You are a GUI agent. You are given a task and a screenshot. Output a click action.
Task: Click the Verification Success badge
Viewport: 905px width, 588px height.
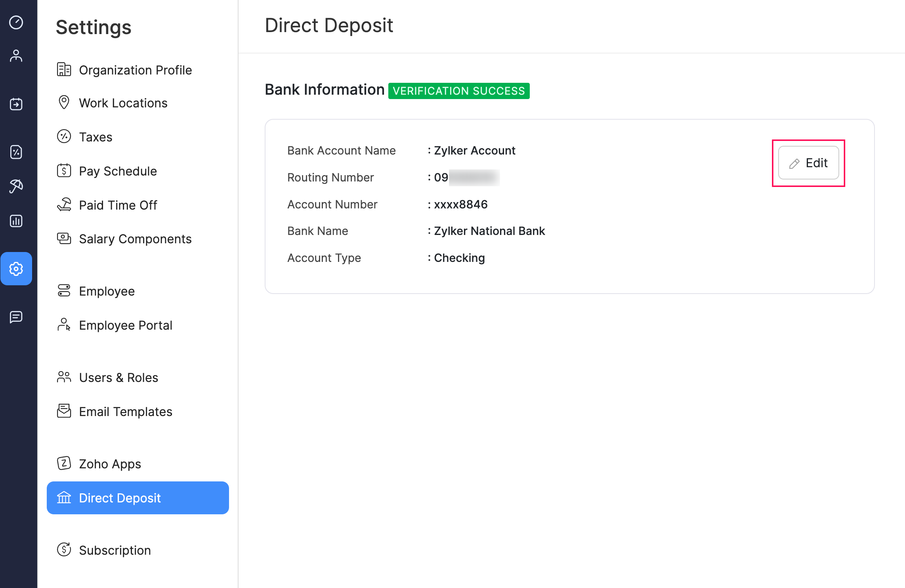tap(458, 91)
